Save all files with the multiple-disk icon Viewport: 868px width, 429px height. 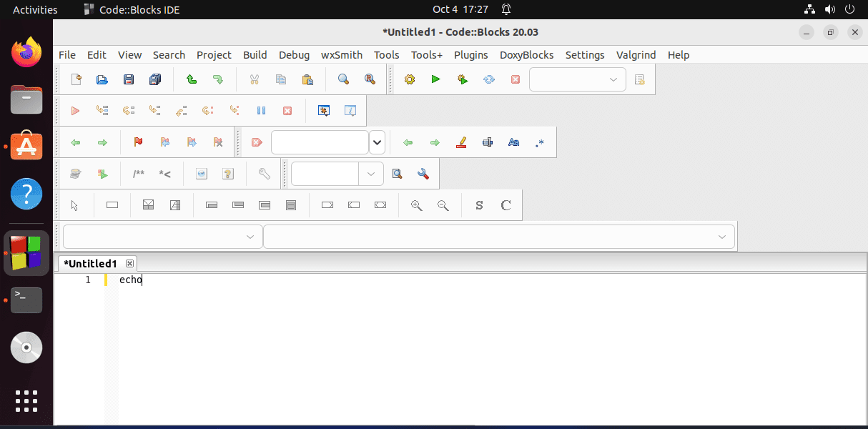click(155, 79)
